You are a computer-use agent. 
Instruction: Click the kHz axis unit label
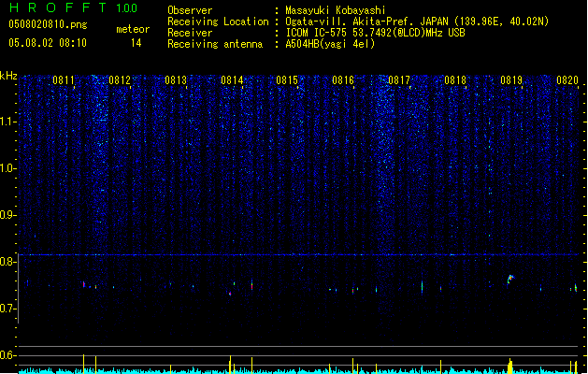[8, 76]
